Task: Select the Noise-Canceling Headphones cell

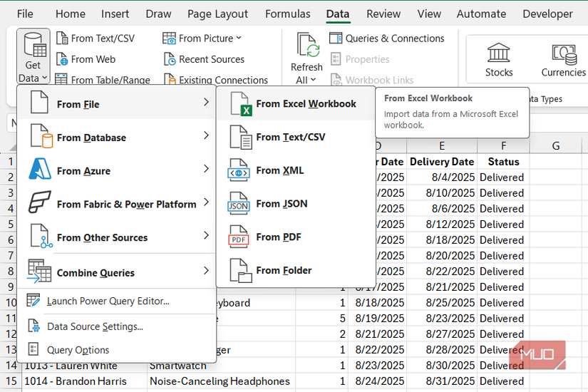Action: pos(221,381)
